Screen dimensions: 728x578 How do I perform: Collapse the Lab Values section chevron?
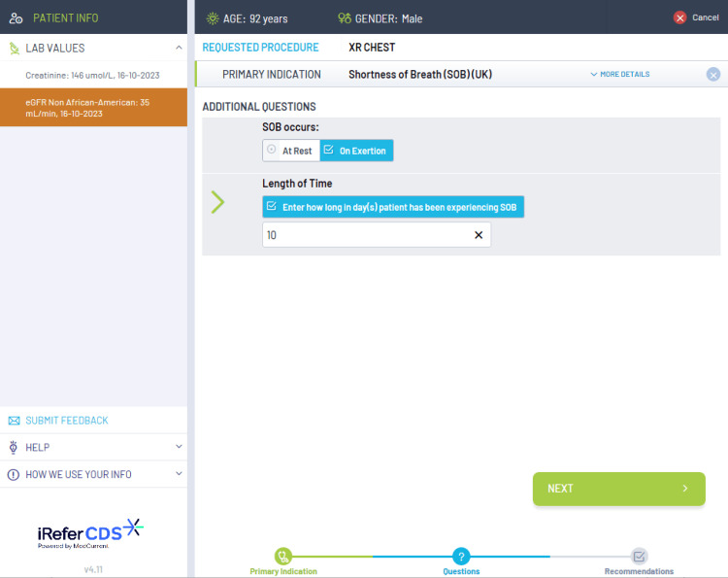pyautogui.click(x=179, y=48)
